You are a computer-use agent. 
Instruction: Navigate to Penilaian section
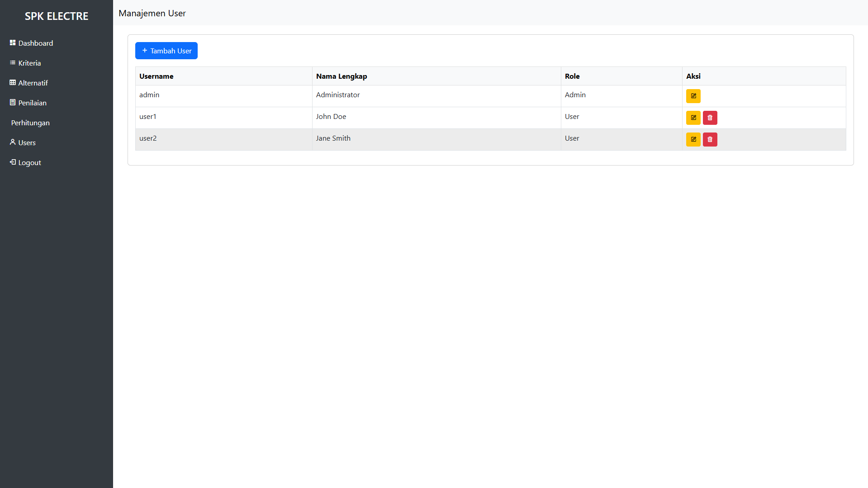click(x=57, y=103)
